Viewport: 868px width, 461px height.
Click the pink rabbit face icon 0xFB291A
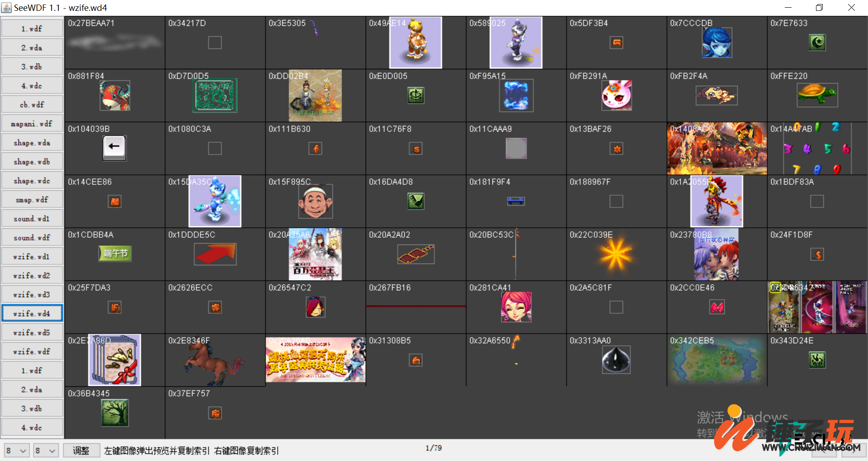(x=616, y=95)
